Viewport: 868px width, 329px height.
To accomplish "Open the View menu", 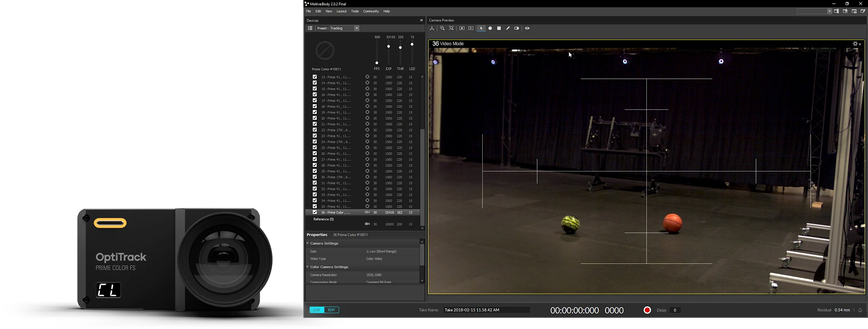I will [329, 11].
